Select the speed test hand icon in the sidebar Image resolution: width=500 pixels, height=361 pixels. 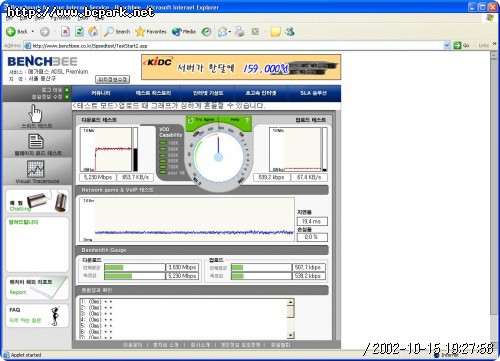pyautogui.click(x=36, y=113)
